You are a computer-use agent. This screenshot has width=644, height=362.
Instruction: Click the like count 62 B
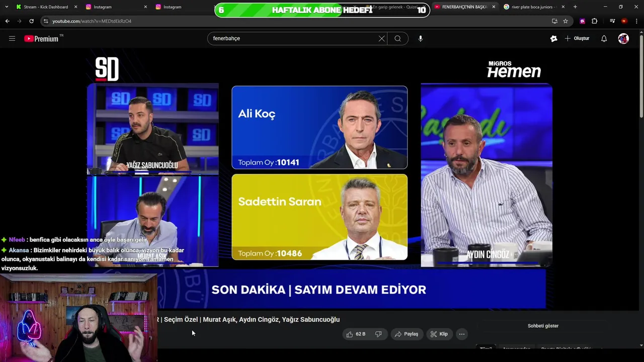coord(360,334)
